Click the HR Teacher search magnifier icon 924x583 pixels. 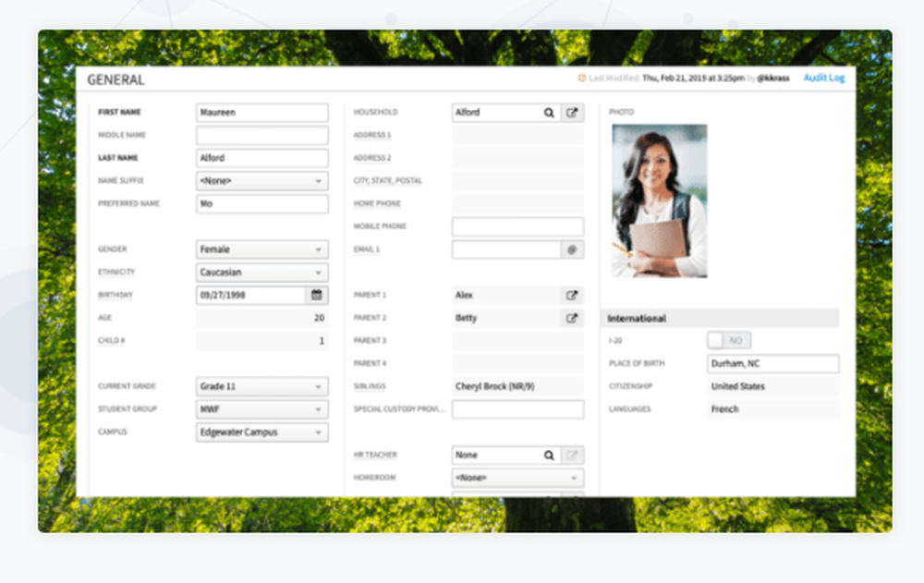(x=549, y=455)
